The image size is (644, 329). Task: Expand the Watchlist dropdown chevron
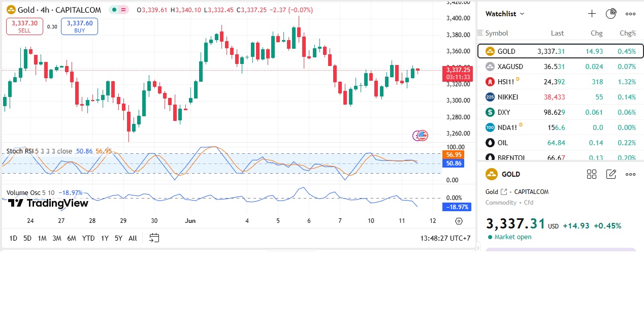(x=522, y=14)
